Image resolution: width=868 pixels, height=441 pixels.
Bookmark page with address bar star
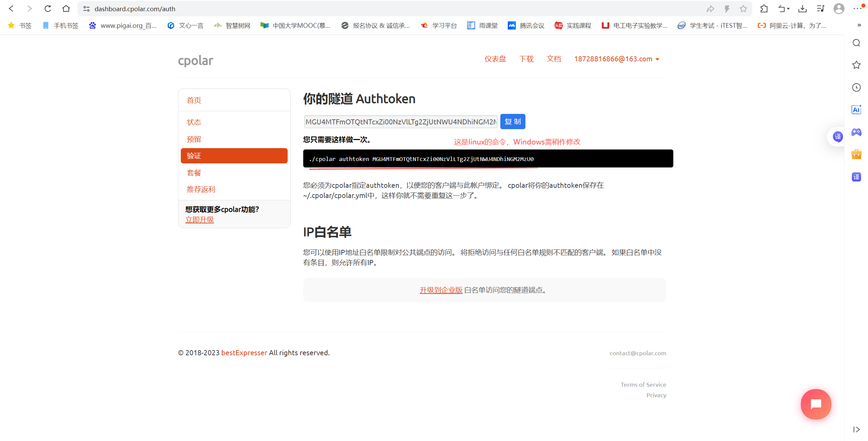743,9
